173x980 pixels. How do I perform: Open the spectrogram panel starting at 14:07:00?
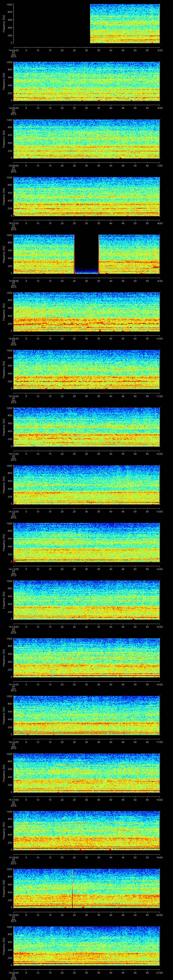(87, 196)
